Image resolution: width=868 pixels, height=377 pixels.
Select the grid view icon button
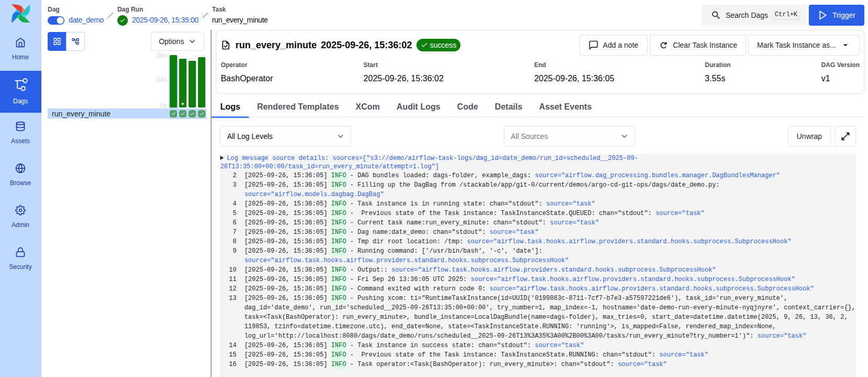[57, 41]
